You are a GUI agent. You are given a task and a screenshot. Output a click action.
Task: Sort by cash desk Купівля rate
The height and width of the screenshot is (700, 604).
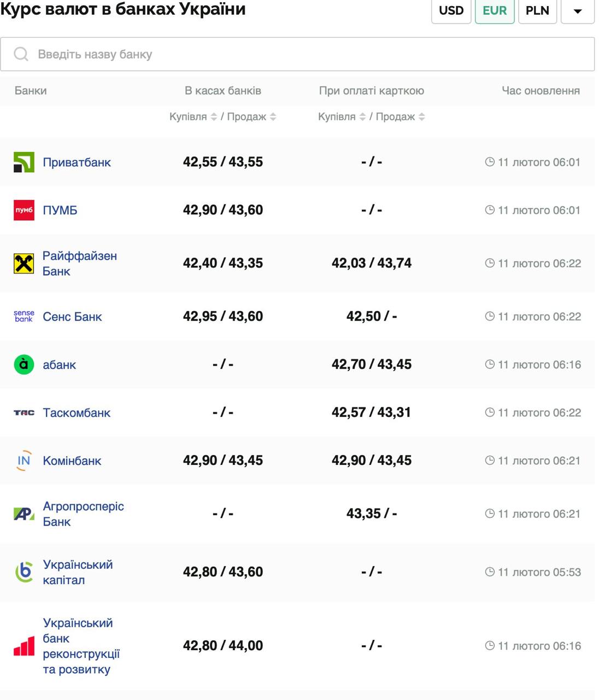pos(214,117)
